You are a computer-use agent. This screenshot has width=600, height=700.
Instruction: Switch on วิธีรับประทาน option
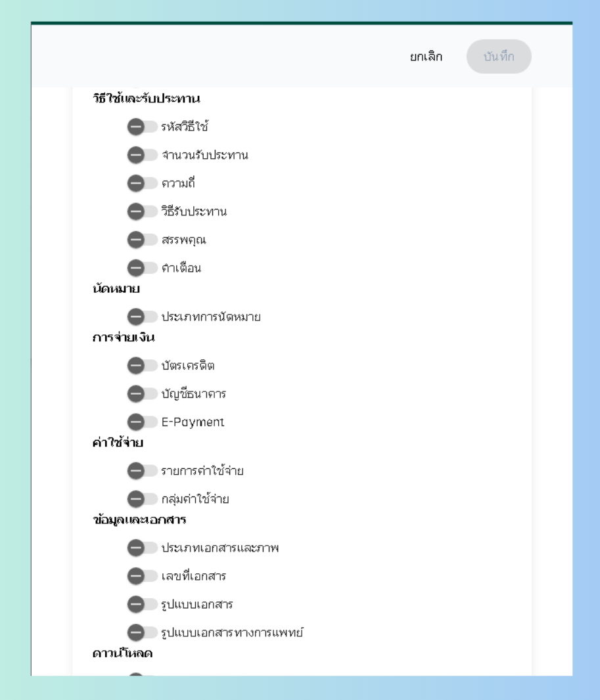pyautogui.click(x=143, y=211)
